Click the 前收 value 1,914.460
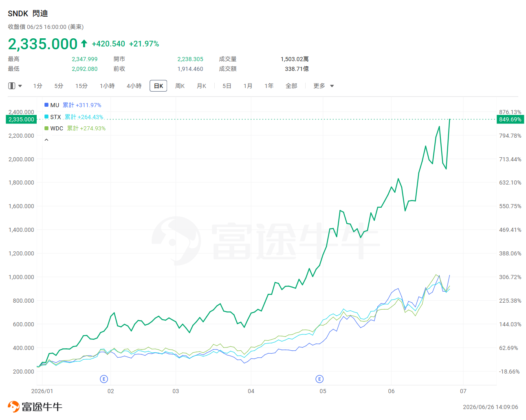This screenshot has width=526, height=420. 190,69
